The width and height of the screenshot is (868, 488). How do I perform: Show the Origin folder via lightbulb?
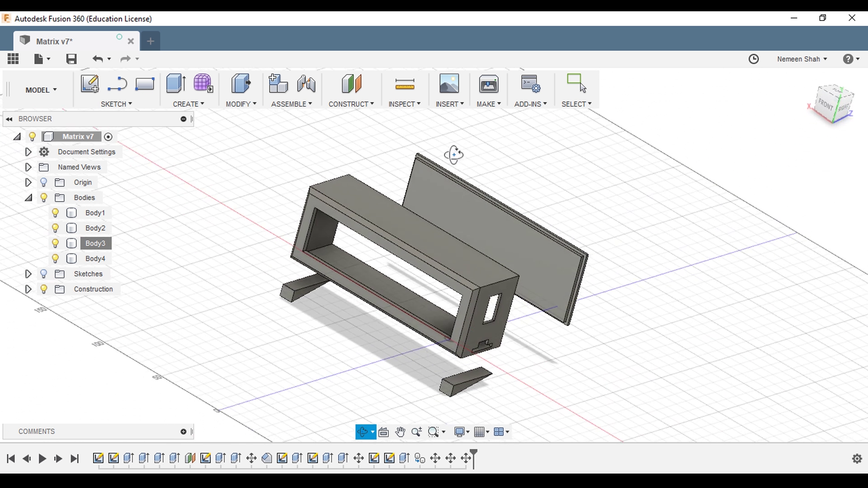pyautogui.click(x=44, y=182)
